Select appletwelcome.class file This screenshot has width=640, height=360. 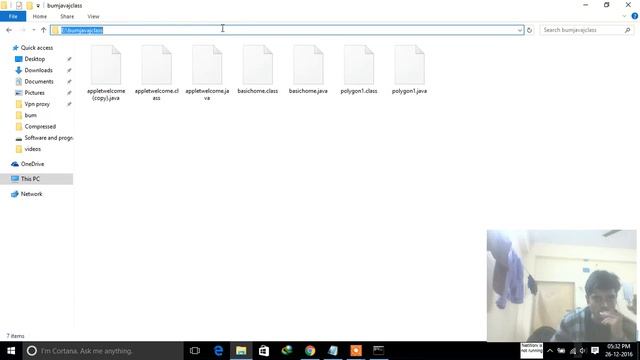point(157,73)
